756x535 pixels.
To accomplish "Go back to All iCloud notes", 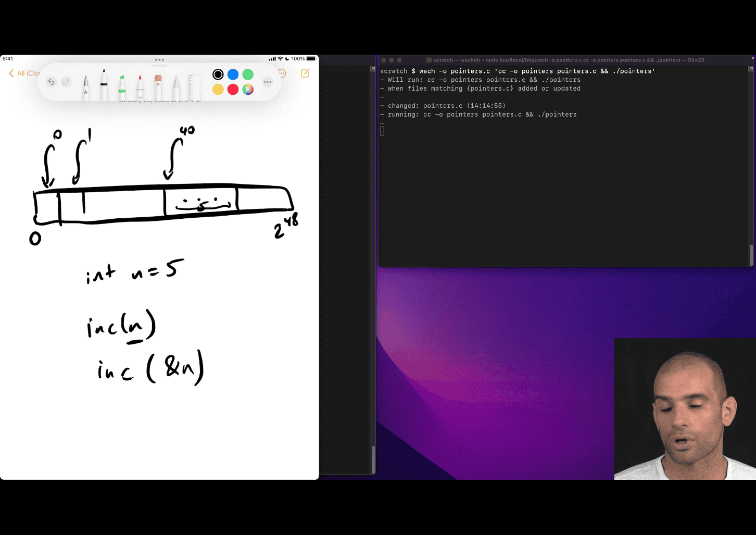I will [x=24, y=73].
